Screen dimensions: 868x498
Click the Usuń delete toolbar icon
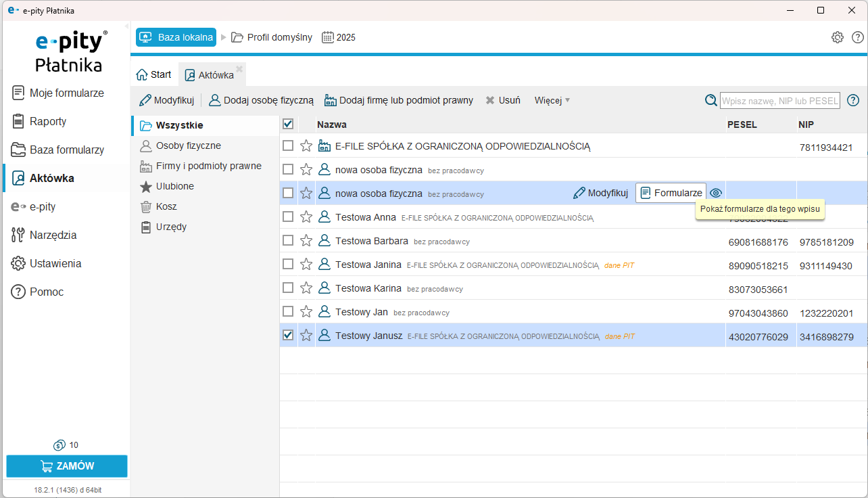pos(502,100)
